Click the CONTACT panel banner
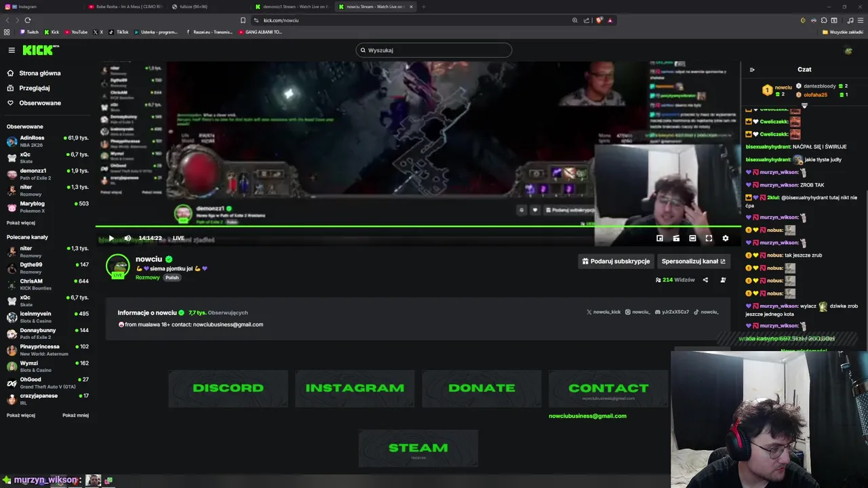Screen dimensions: 868x488 pos(608,388)
